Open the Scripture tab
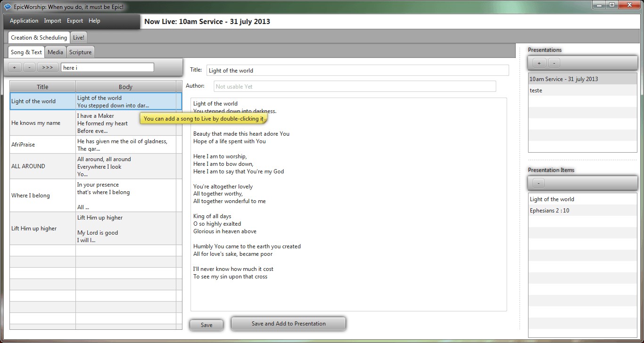The height and width of the screenshot is (343, 644). (x=81, y=52)
